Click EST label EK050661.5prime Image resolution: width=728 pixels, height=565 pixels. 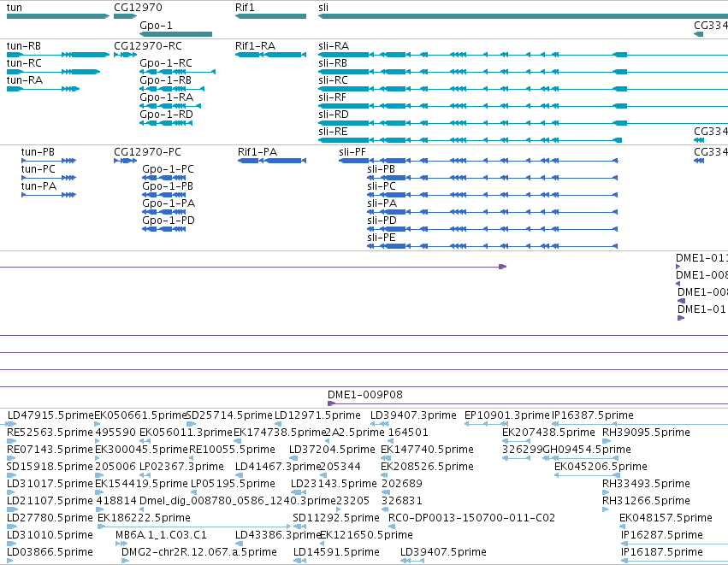coord(140,415)
